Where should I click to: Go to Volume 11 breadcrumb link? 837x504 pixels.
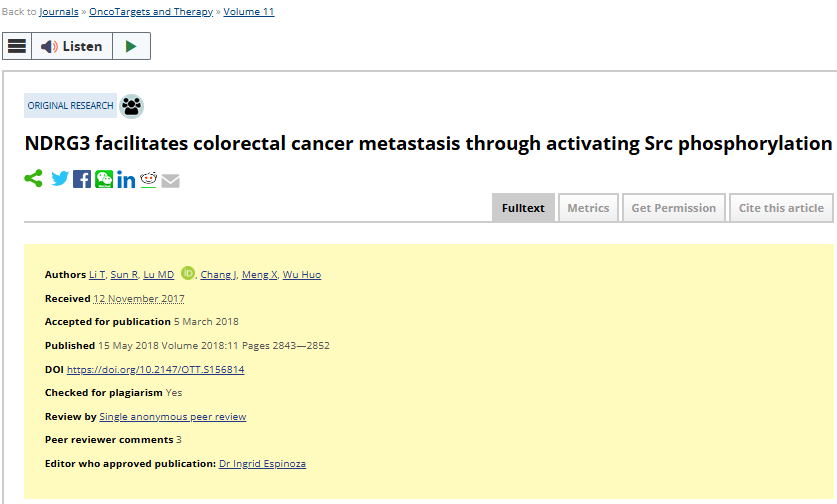coord(249,12)
